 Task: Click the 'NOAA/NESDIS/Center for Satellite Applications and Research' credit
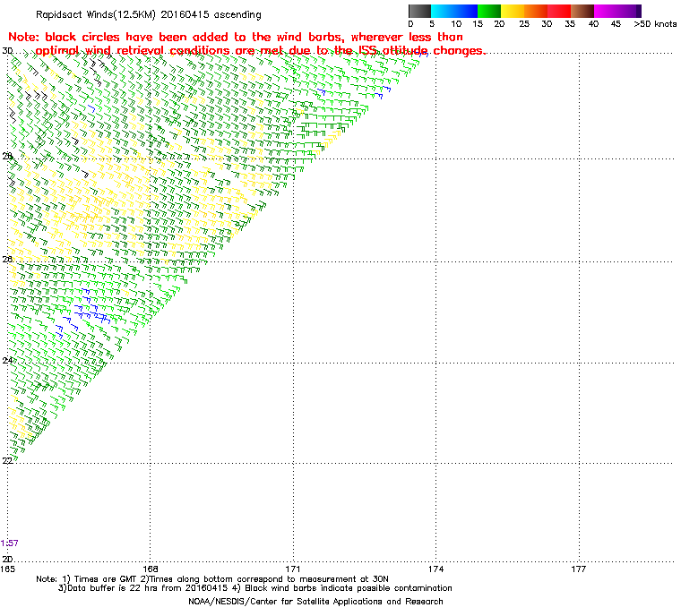click(315, 602)
